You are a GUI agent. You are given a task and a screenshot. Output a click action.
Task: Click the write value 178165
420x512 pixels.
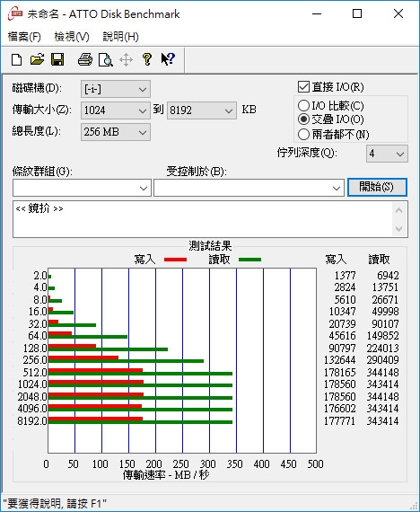click(339, 372)
